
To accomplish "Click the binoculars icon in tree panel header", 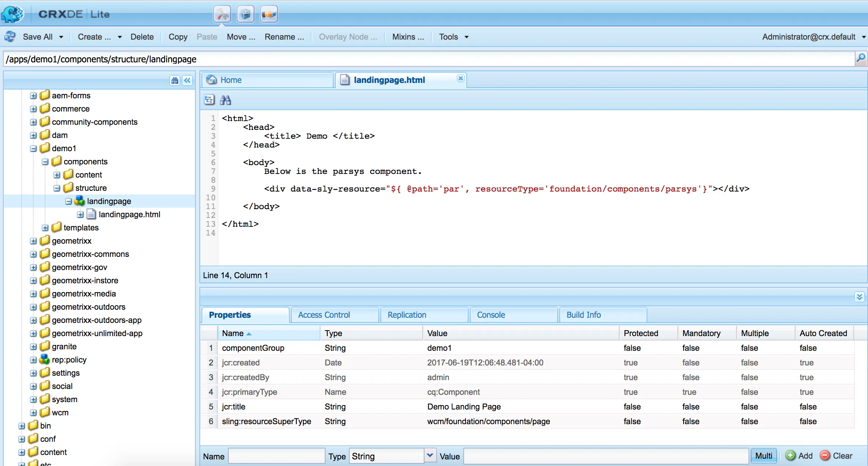I will (x=175, y=80).
